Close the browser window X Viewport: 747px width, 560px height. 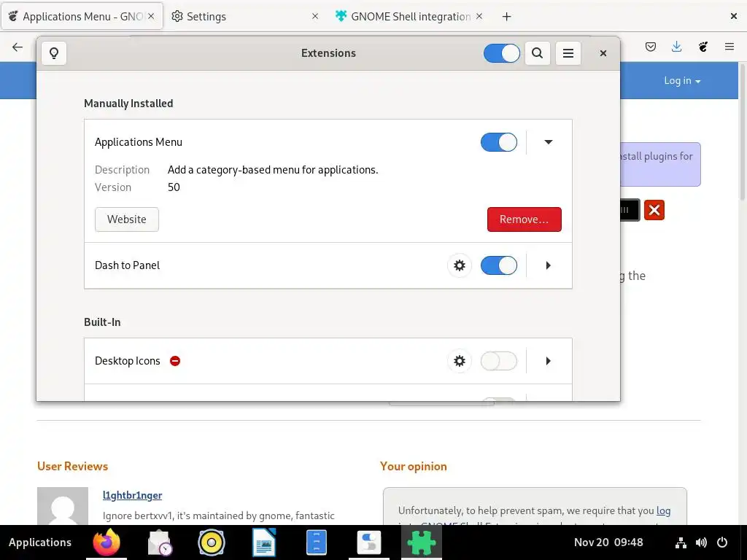coord(734,16)
